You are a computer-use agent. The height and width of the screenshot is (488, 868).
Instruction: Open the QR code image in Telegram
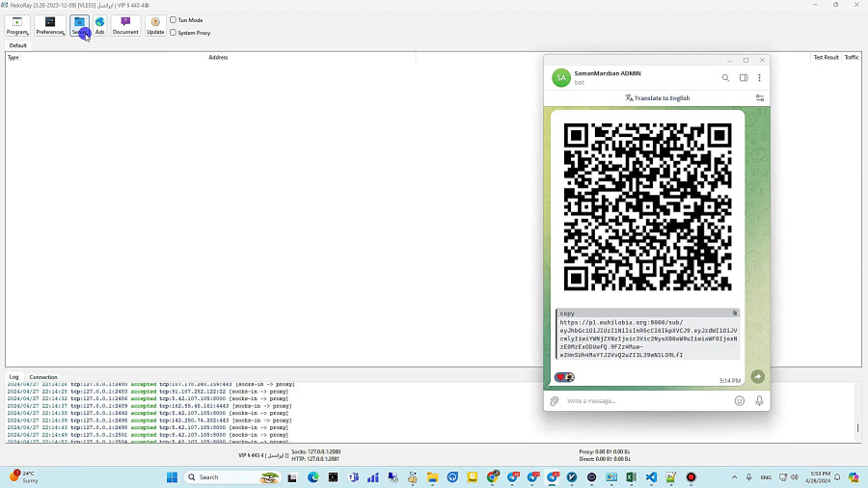[647, 206]
